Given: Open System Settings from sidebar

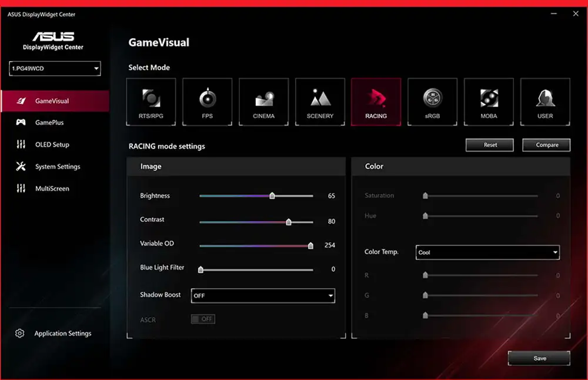Looking at the screenshot, I should coord(57,166).
